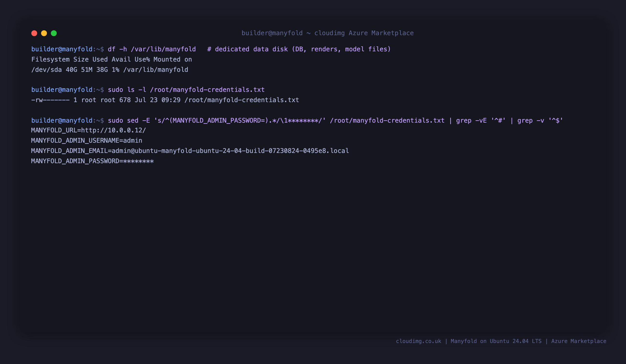The width and height of the screenshot is (626, 364).
Task: Click the 'df -h /var/lib/manyfold' command
Action: tap(152, 49)
